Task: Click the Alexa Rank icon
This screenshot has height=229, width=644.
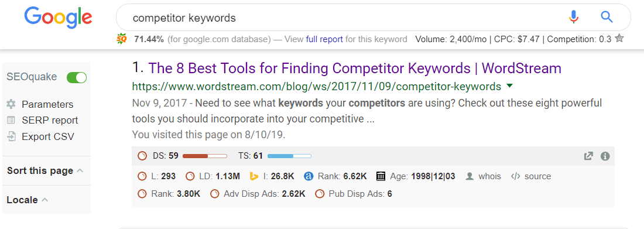Action: coord(309,176)
